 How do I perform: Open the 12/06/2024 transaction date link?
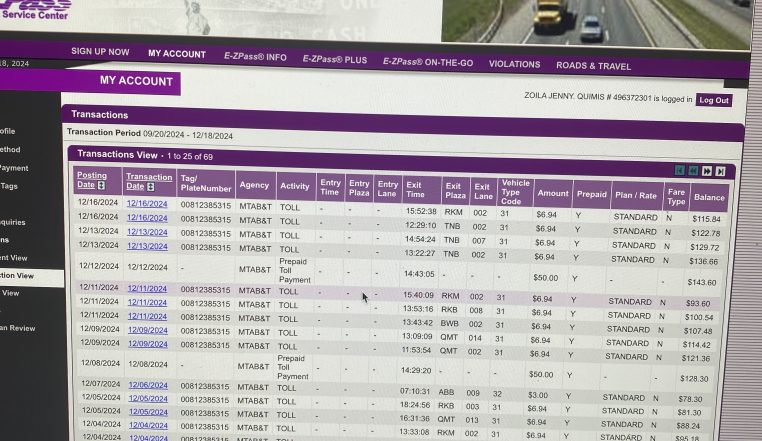[x=148, y=385]
